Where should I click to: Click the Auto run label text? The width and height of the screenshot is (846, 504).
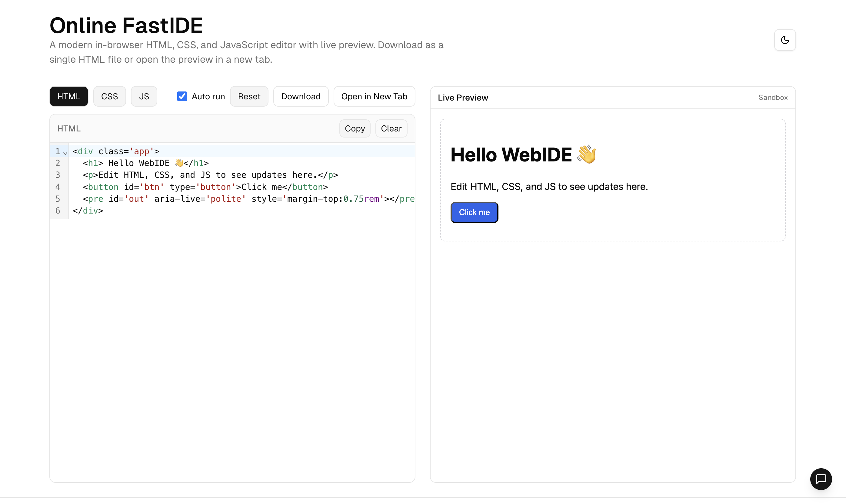point(208,96)
